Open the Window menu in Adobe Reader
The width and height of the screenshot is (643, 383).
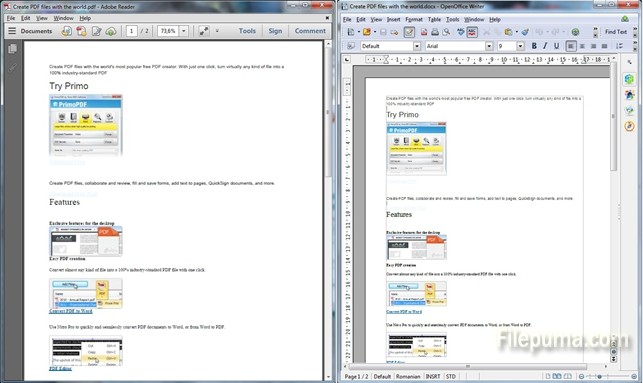(x=63, y=18)
